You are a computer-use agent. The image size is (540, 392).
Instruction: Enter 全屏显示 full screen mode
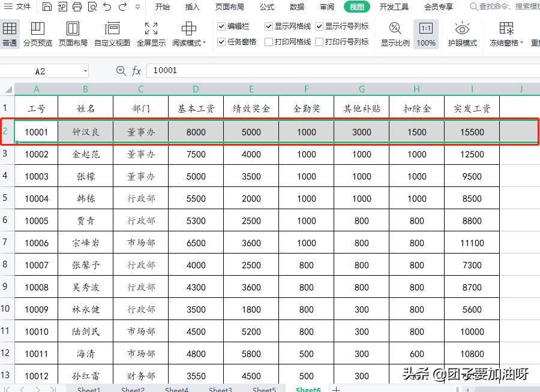pyautogui.click(x=151, y=34)
